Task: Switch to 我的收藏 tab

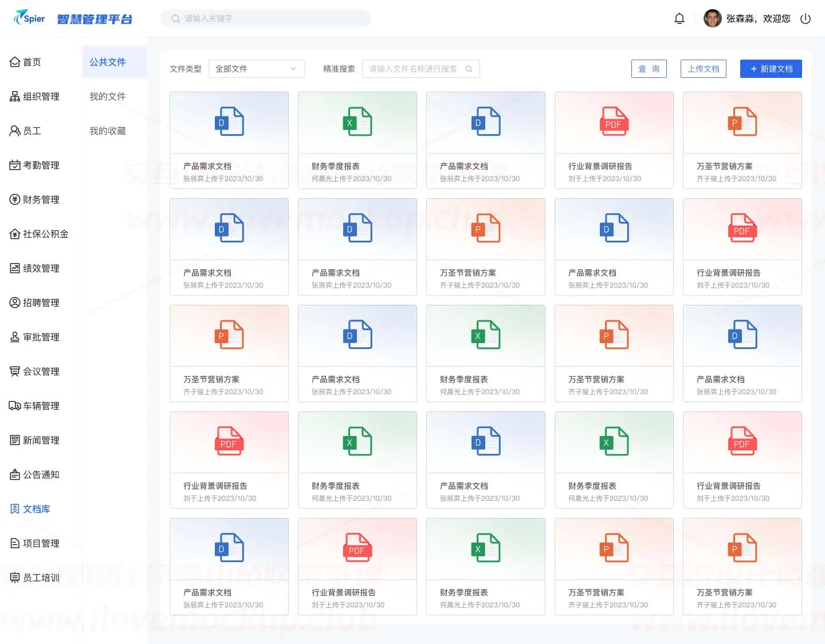Action: click(108, 131)
